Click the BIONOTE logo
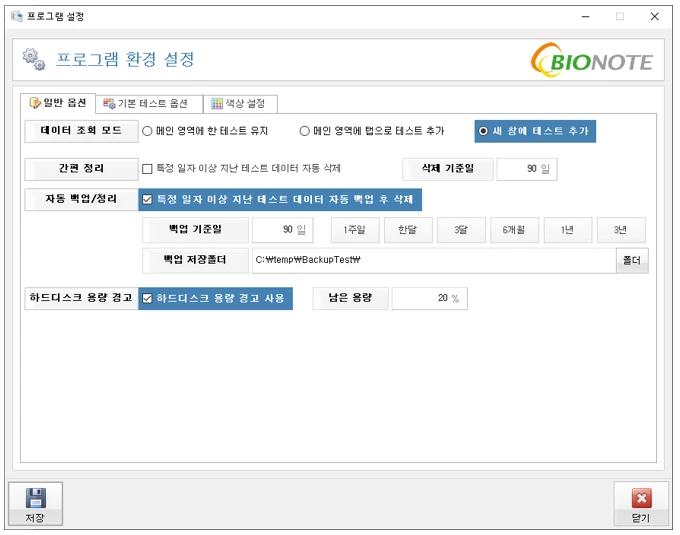 pos(592,60)
